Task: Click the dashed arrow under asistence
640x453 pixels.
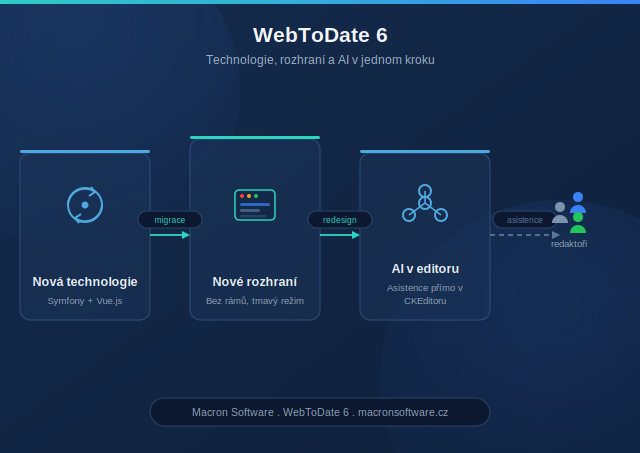Action: pyautogui.click(x=525, y=235)
